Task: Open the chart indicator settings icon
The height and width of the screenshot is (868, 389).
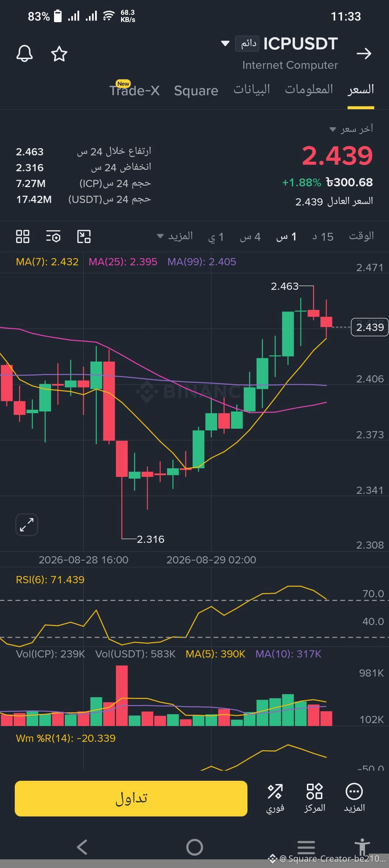Action: pyautogui.click(x=53, y=236)
